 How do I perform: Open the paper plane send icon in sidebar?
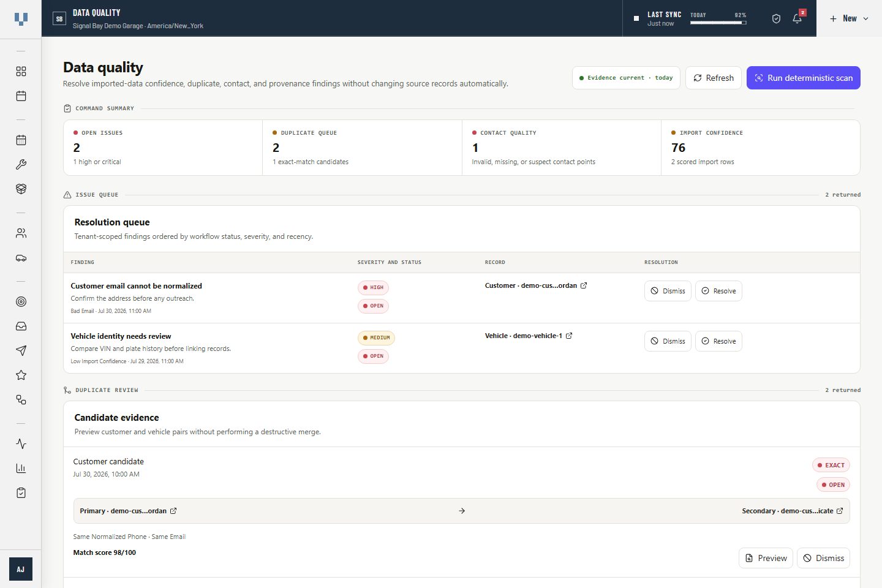pos(21,351)
